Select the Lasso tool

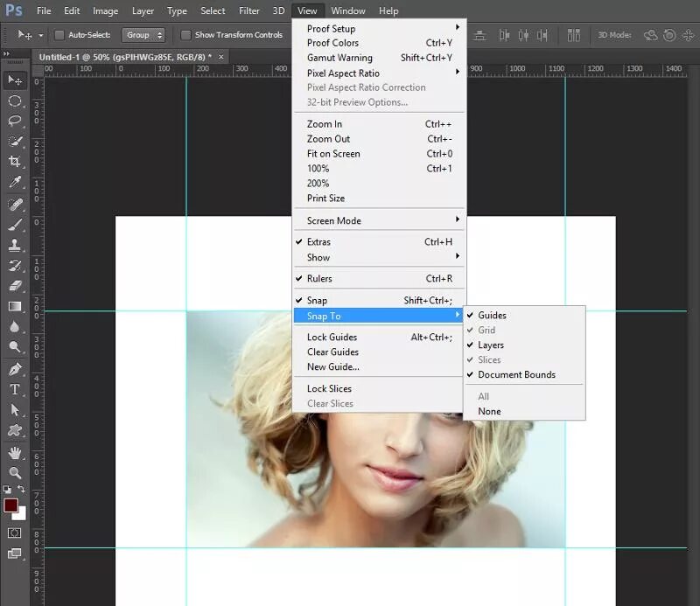[x=15, y=121]
